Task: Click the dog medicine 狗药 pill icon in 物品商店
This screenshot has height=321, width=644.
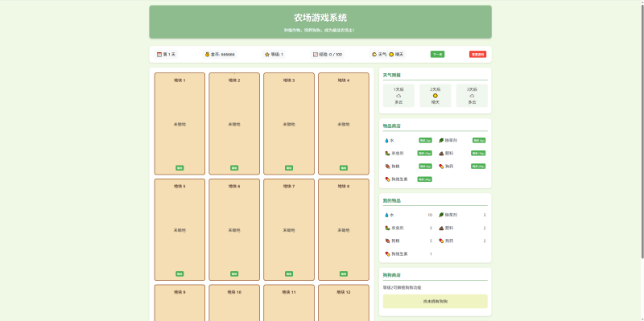Action: (441, 167)
